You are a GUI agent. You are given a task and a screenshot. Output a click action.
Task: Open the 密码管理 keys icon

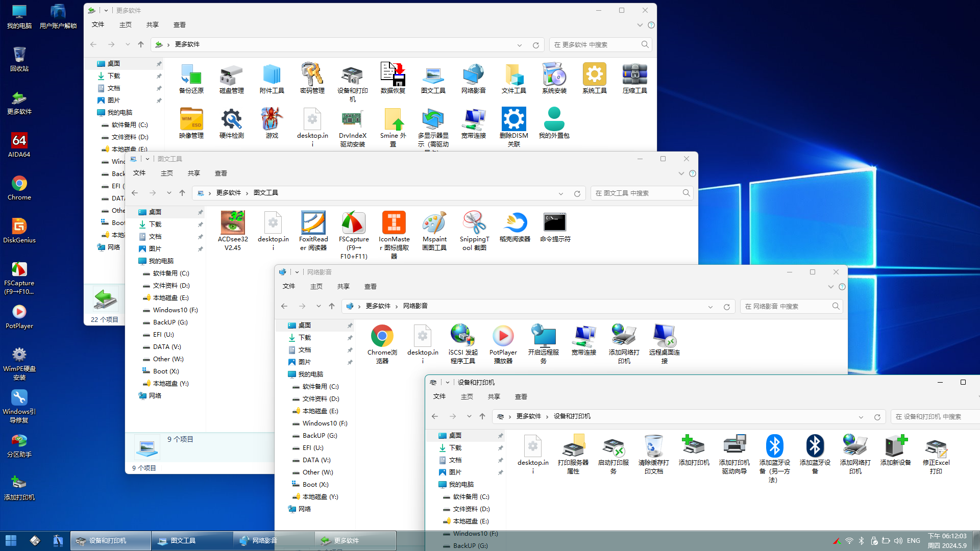point(312,78)
